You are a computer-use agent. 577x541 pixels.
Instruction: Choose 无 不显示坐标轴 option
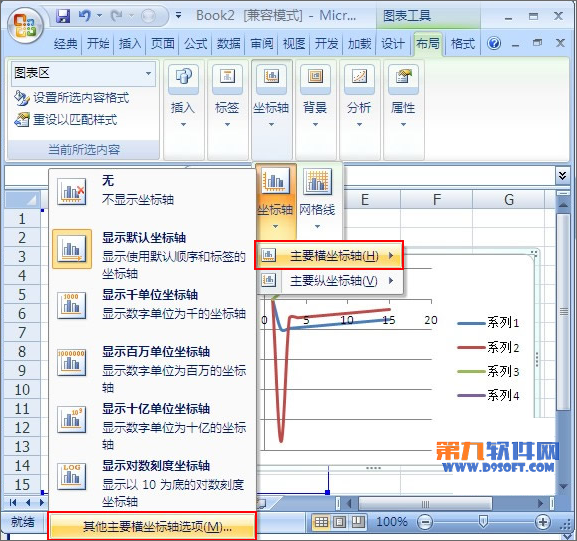pos(152,190)
